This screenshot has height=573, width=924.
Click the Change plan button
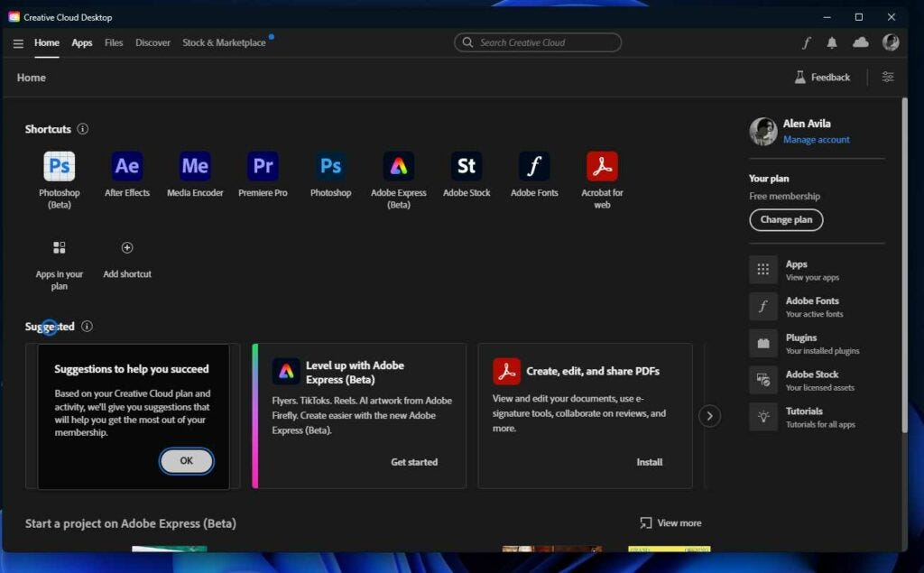785,219
